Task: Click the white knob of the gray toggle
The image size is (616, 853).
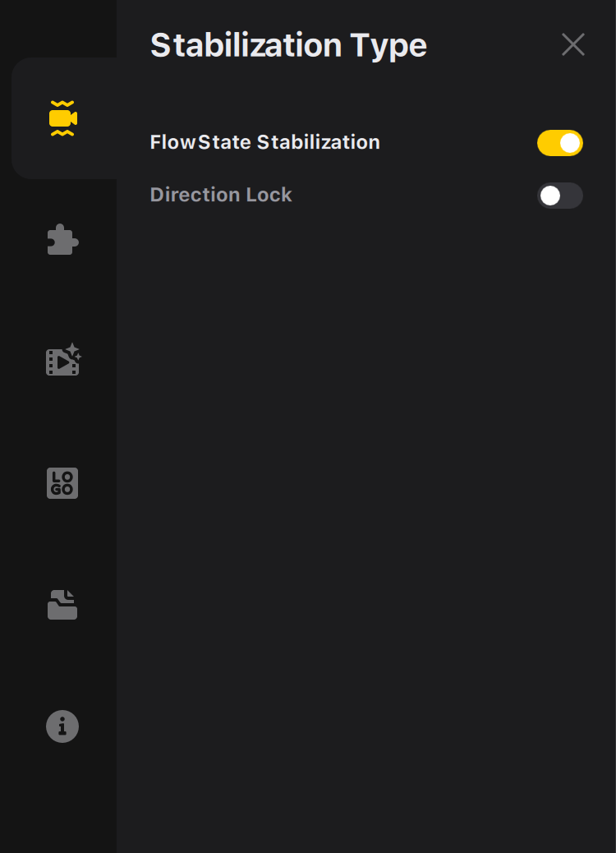Action: pos(550,196)
